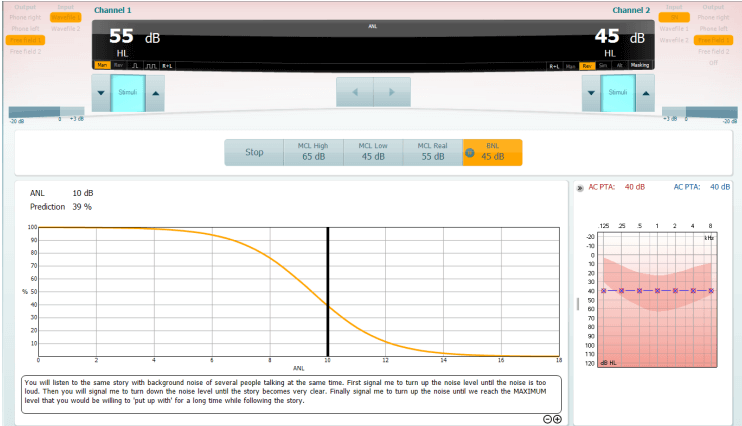This screenshot has height=426, width=742.
Task: Click the left navigation arrow in center
Action: [355, 92]
